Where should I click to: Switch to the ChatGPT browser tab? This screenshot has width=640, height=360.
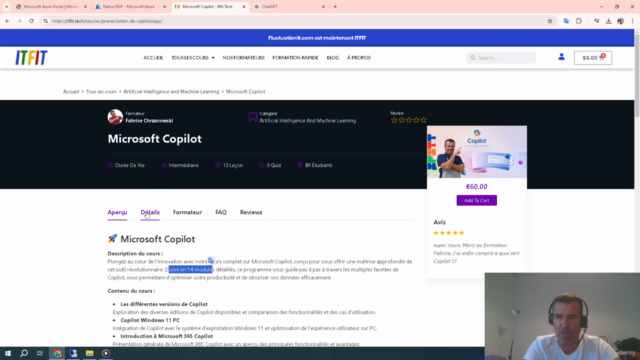pos(288,7)
